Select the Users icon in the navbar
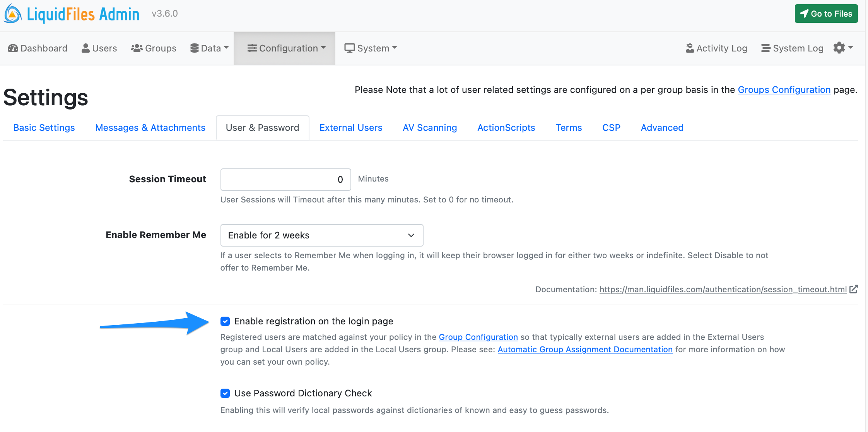The image size is (868, 432). pyautogui.click(x=86, y=48)
